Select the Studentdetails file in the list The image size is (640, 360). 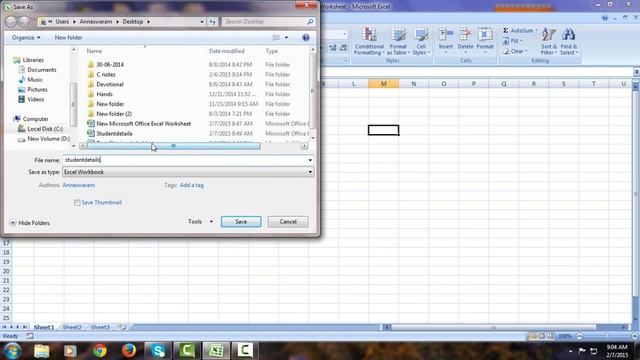coord(114,133)
